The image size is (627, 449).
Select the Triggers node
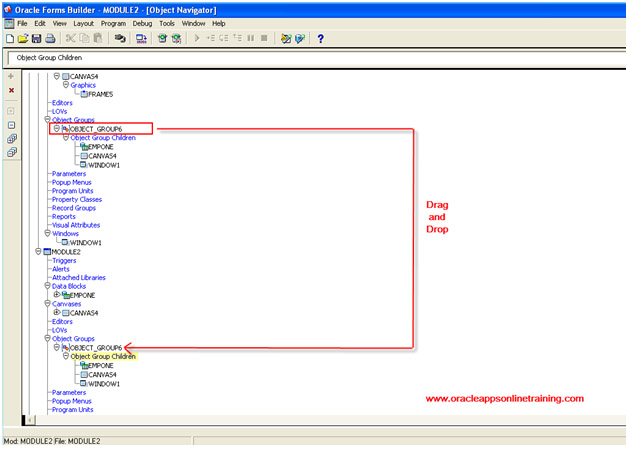click(x=64, y=260)
